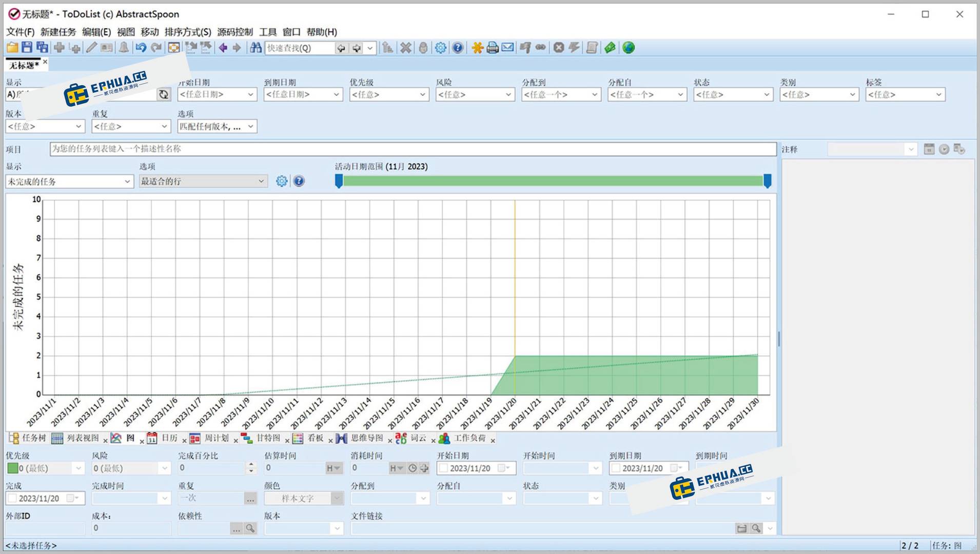Switch to the 甘特图 view tab
980x554 pixels.
coord(268,438)
